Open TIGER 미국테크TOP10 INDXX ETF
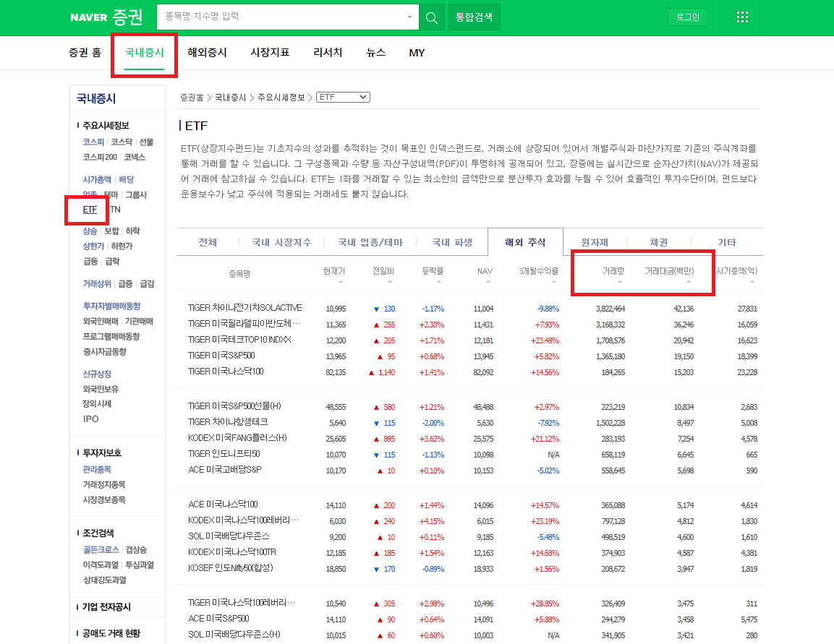834x644 pixels. (239, 340)
